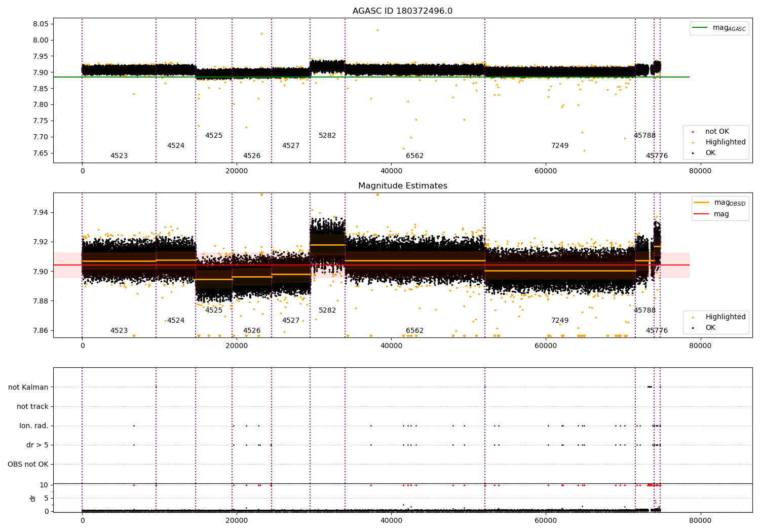Click the 'not Kalman' y-axis label
The width and height of the screenshot is (760, 532).
[28, 388]
